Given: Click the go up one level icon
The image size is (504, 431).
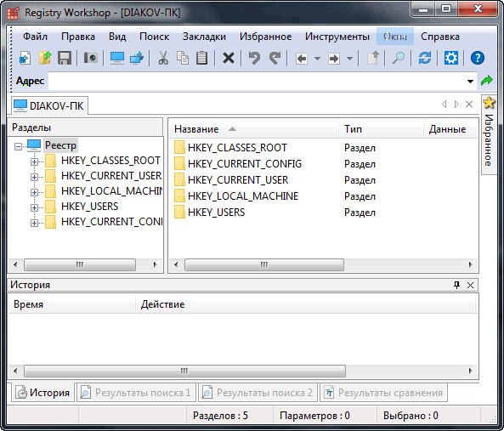Looking at the screenshot, I should (373, 58).
